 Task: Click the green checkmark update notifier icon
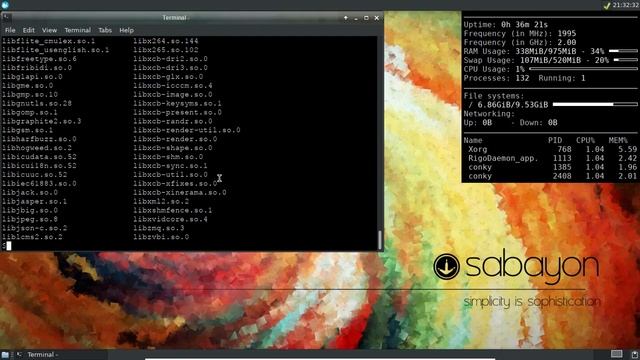tap(607, 5)
